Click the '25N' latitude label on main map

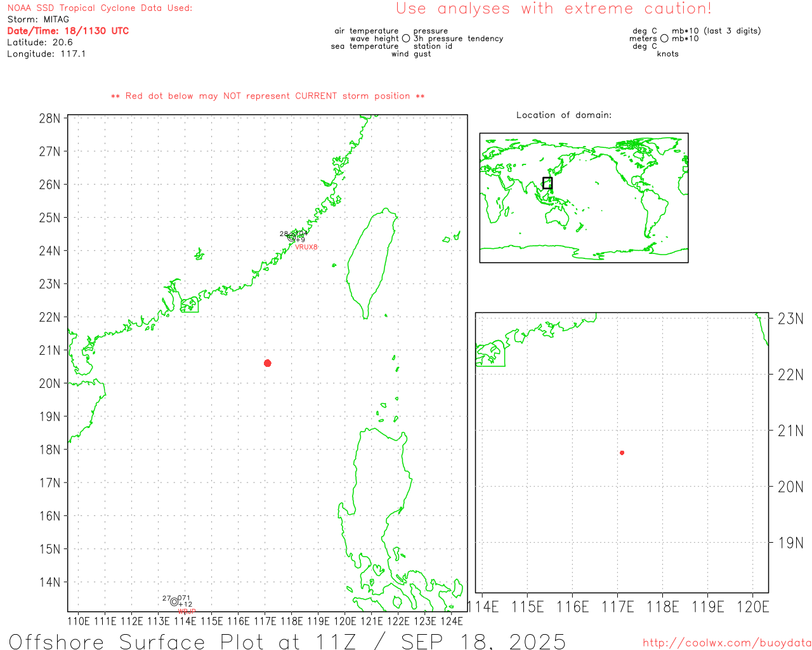(50, 218)
